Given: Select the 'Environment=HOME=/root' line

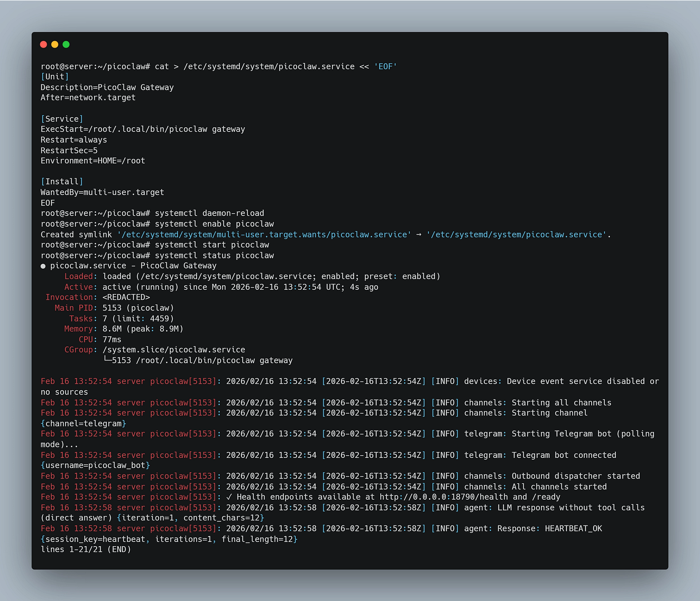Looking at the screenshot, I should [x=93, y=161].
